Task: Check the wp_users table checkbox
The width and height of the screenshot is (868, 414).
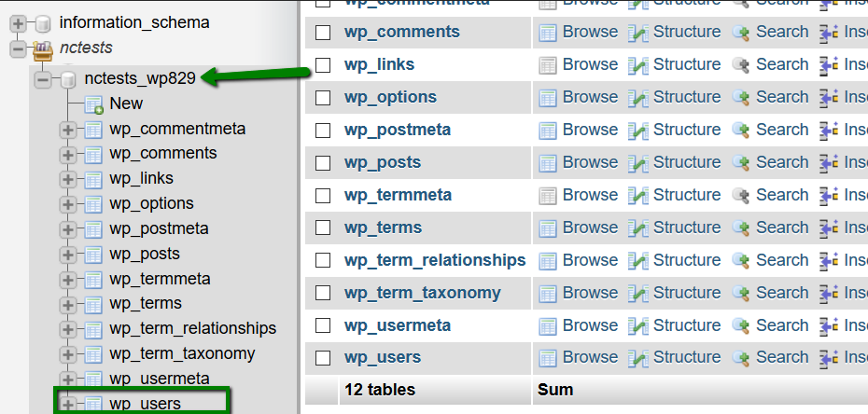Action: tap(323, 358)
